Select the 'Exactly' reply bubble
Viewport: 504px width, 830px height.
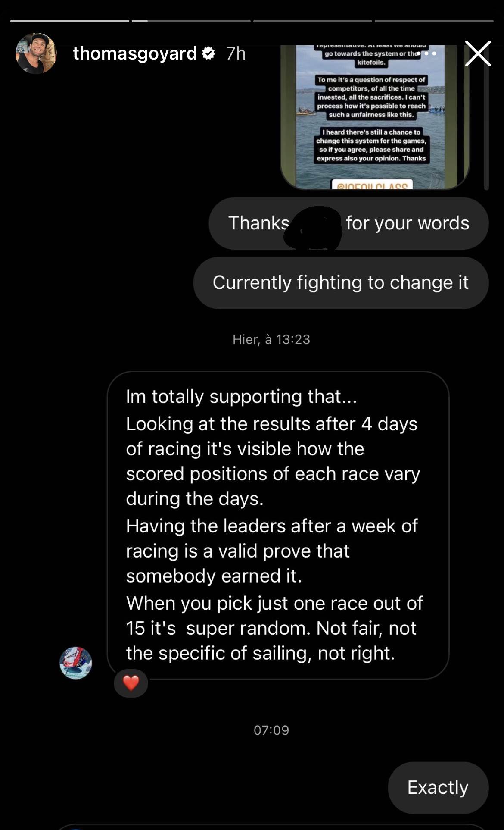[438, 788]
